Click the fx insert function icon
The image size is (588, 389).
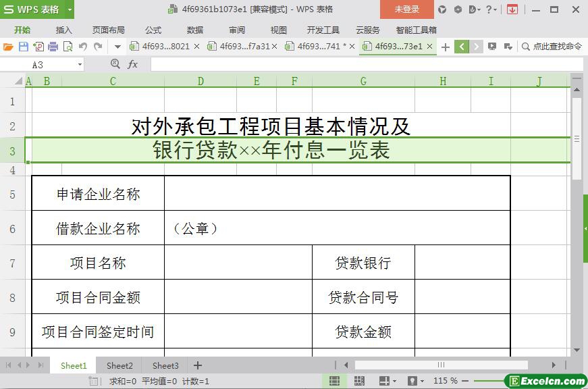132,64
